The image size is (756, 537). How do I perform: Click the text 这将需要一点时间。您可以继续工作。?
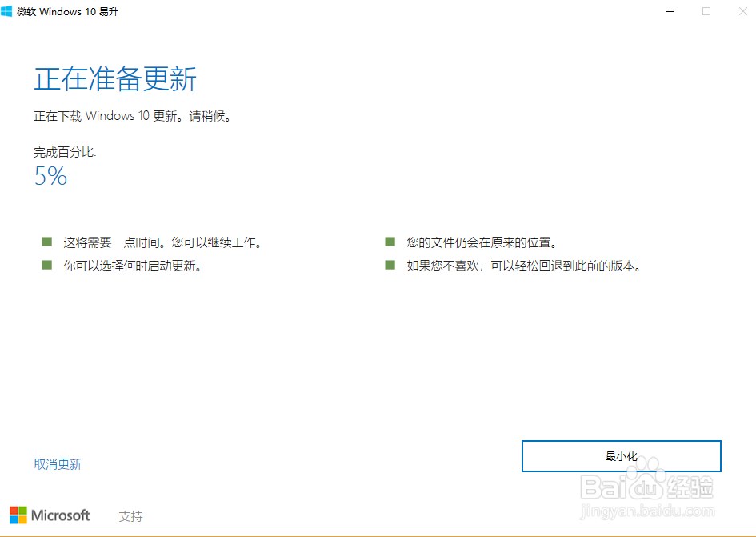[163, 242]
